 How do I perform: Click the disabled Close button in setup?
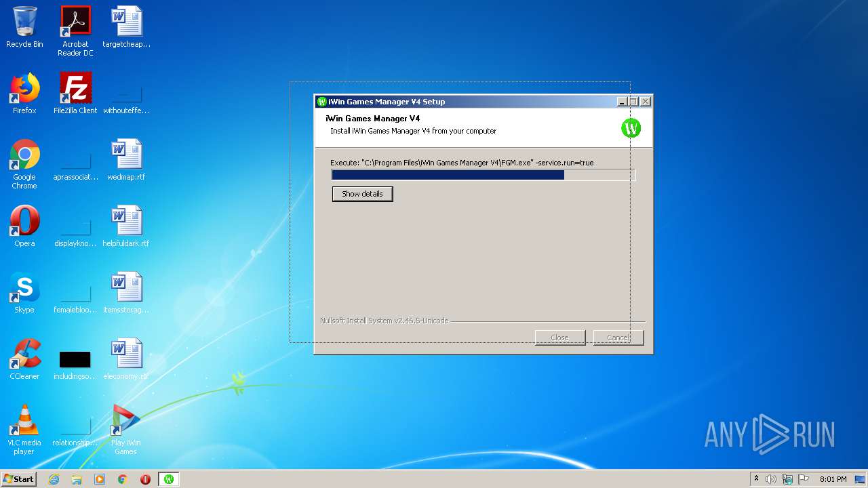click(x=559, y=338)
